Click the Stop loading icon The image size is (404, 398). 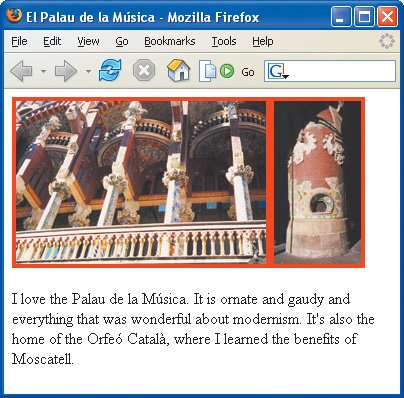tap(144, 70)
